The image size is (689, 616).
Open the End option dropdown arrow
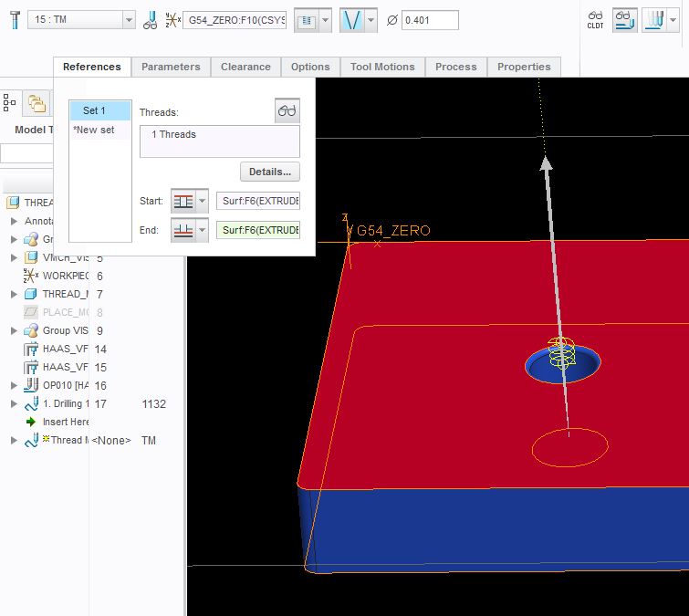point(202,230)
